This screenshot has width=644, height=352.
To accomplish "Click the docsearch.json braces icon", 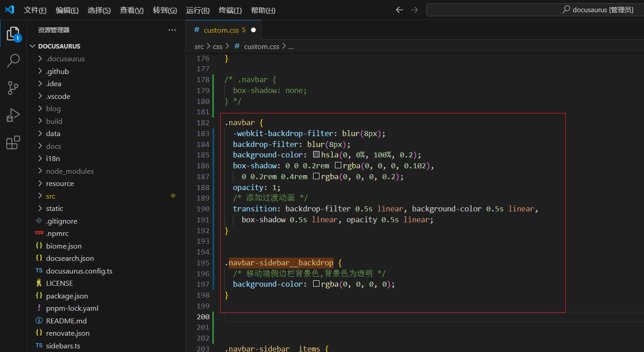I will [39, 258].
